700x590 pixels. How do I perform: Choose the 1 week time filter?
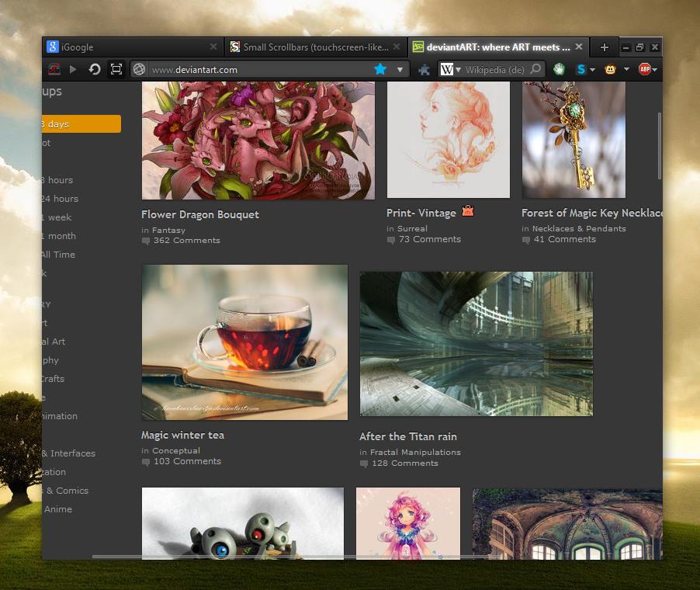(56, 217)
